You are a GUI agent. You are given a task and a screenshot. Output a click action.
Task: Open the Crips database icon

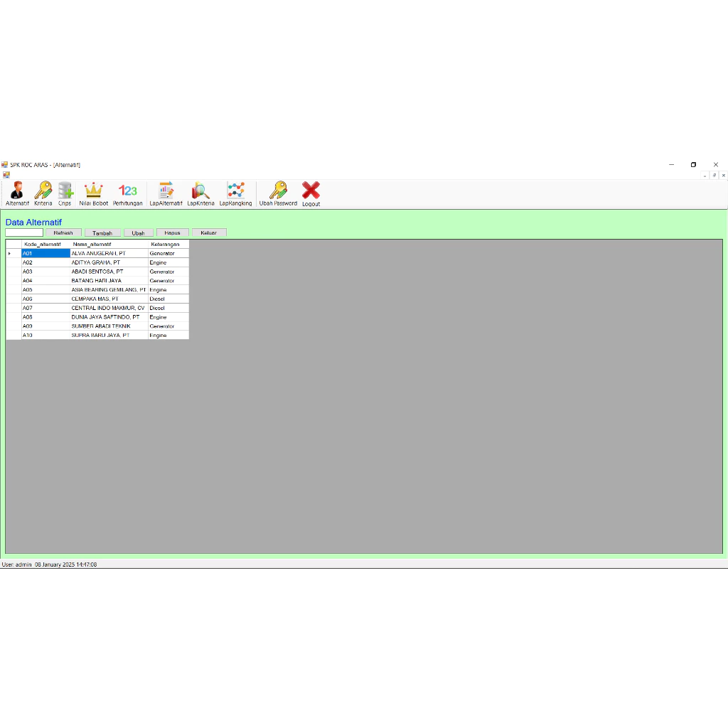click(65, 193)
